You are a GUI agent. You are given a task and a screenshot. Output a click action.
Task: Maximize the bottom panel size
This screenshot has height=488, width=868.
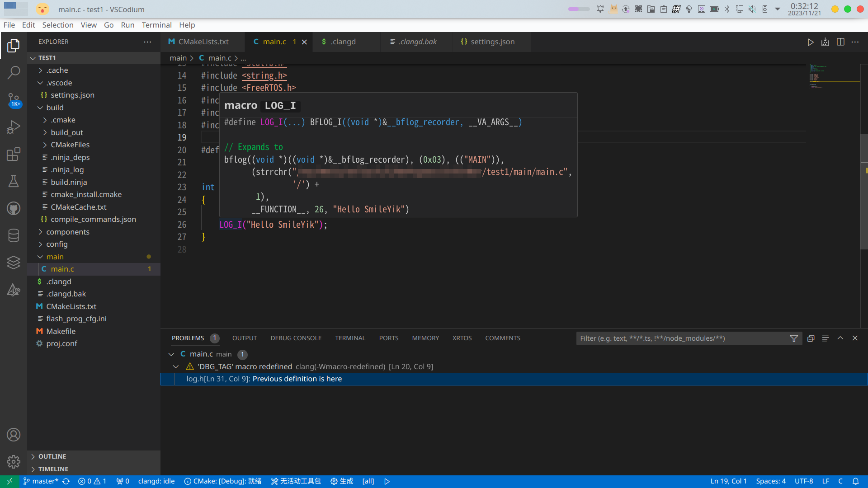[840, 338]
